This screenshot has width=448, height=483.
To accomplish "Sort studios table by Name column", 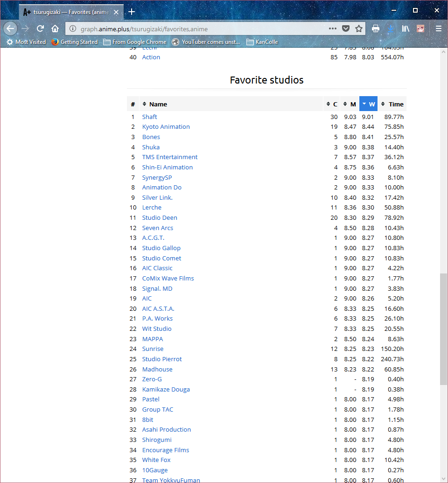I will (158, 104).
